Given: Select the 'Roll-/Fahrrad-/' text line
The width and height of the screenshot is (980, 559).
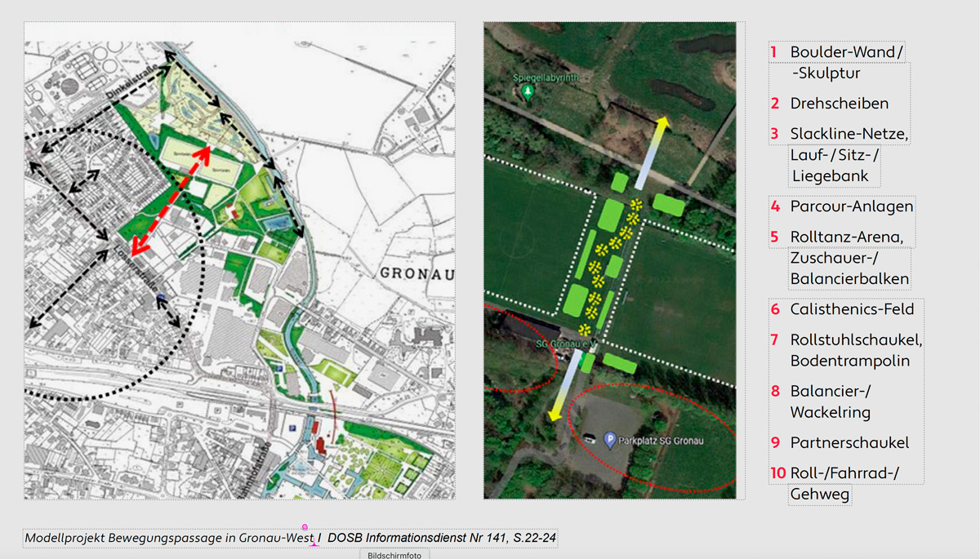Looking at the screenshot, I should pyautogui.click(x=845, y=473).
